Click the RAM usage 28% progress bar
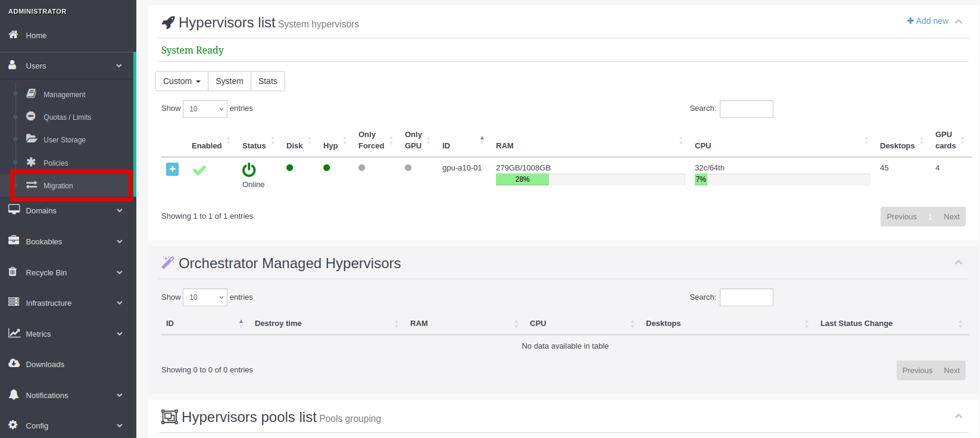This screenshot has height=438, width=980. click(522, 179)
